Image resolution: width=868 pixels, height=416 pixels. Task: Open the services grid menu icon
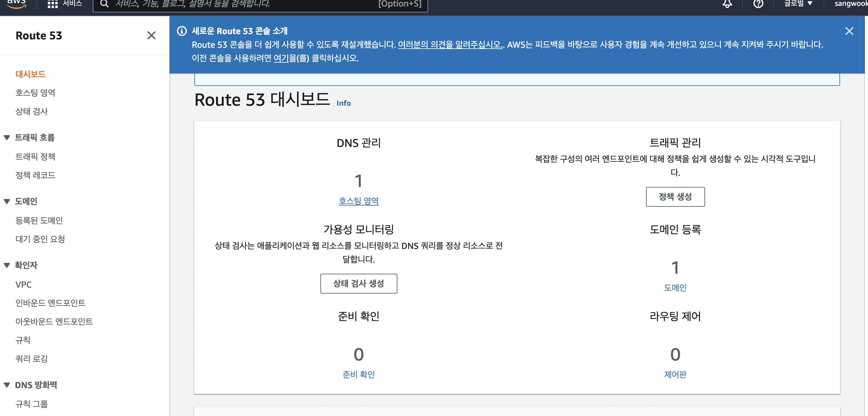point(52,4)
